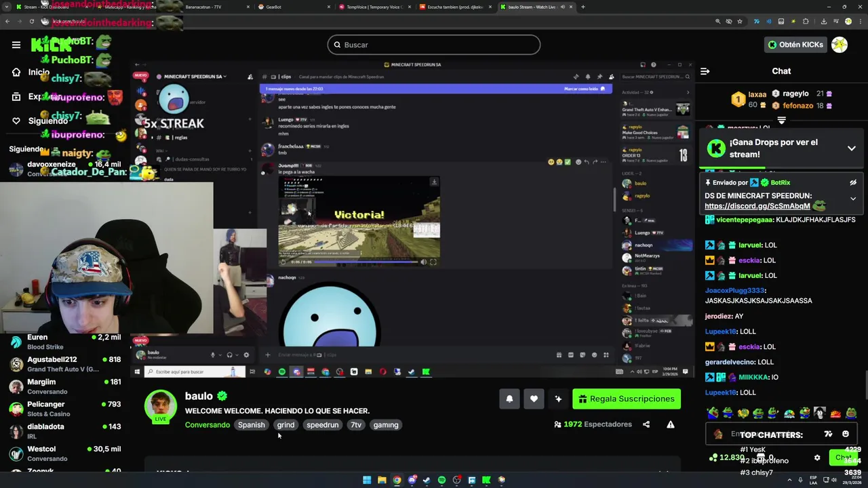The height and width of the screenshot is (488, 868).
Task: Click rageylo in the gift leaderboard
Action: point(795,94)
